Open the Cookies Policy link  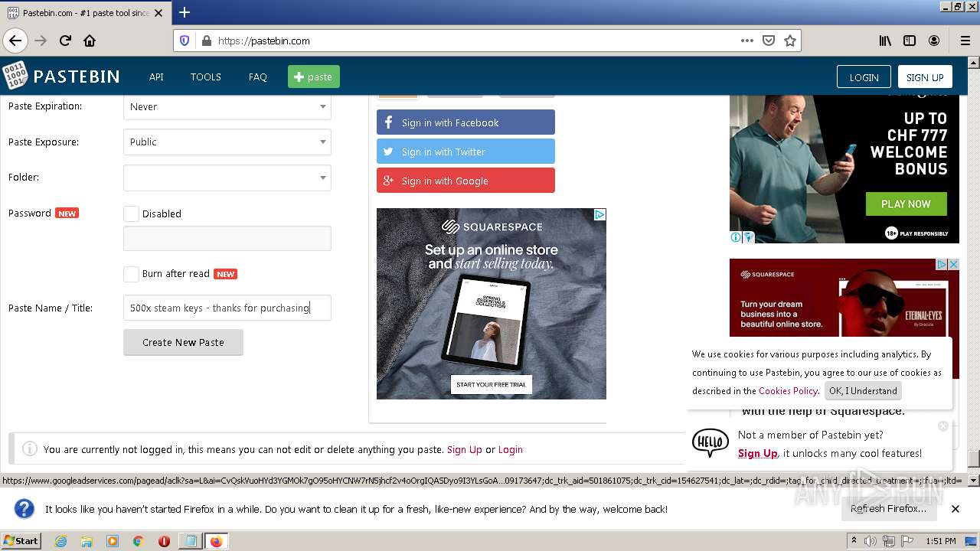coord(788,390)
